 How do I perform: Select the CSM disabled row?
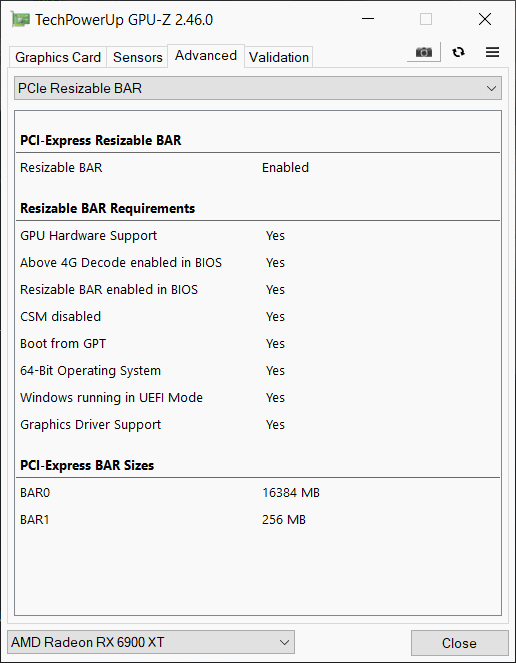(258, 317)
